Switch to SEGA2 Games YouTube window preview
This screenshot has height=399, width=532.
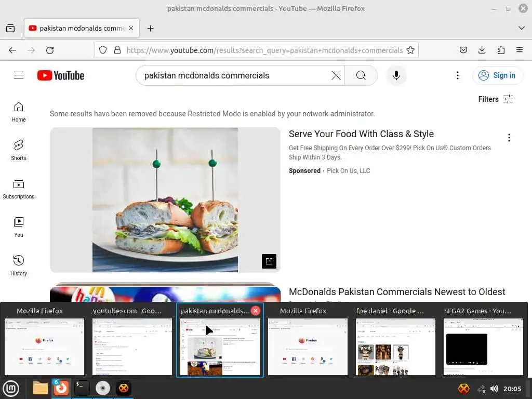tap(483, 340)
